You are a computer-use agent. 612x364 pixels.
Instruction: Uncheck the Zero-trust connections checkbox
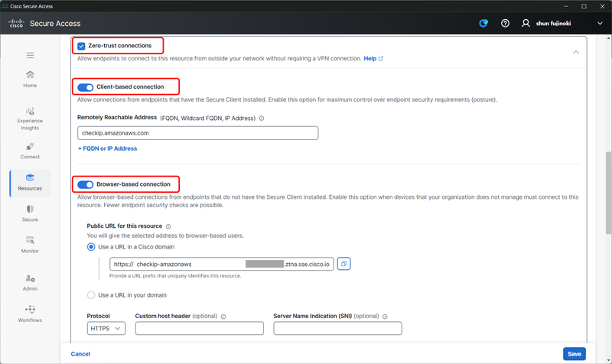tap(81, 46)
